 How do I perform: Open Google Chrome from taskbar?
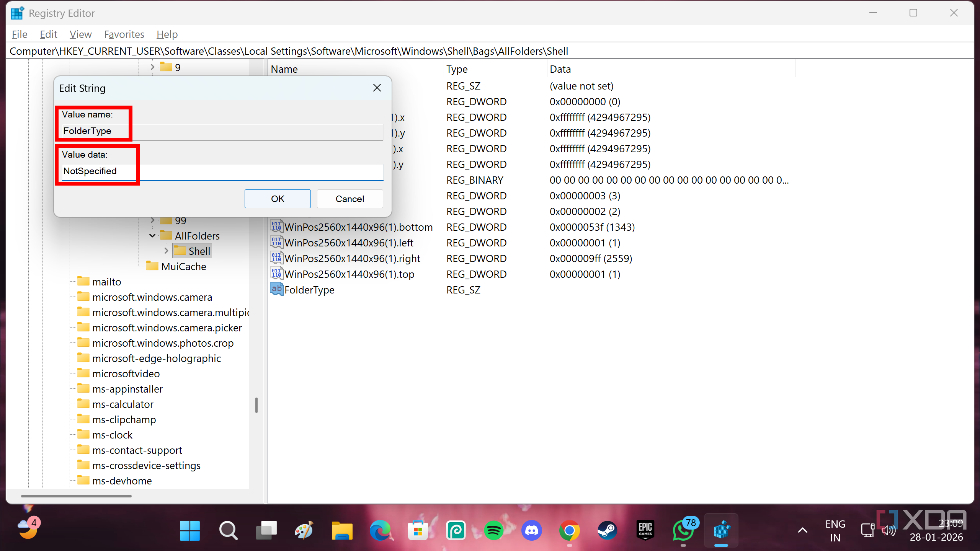[x=569, y=531]
